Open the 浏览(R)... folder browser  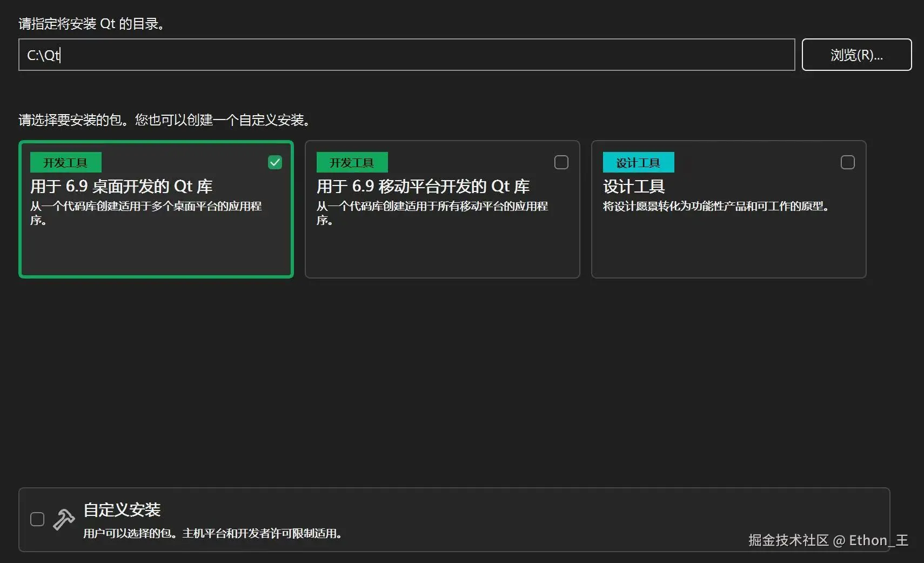pyautogui.click(x=856, y=55)
